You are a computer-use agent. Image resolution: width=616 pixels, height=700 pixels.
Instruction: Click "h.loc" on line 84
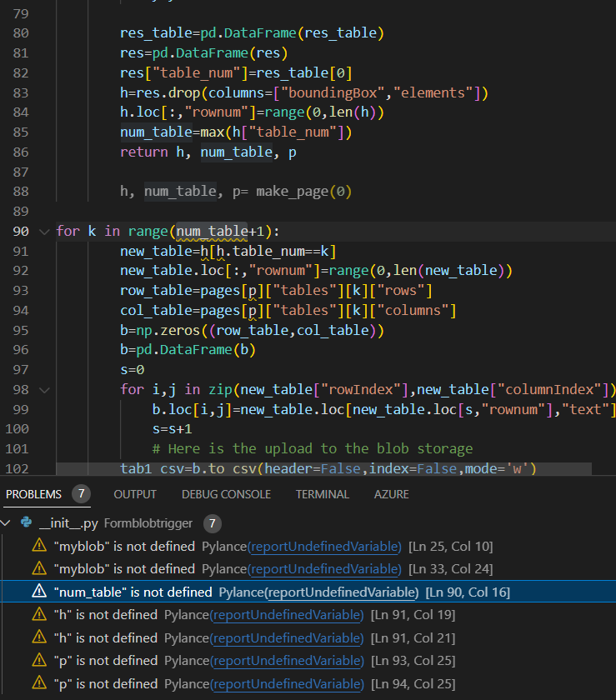point(140,112)
